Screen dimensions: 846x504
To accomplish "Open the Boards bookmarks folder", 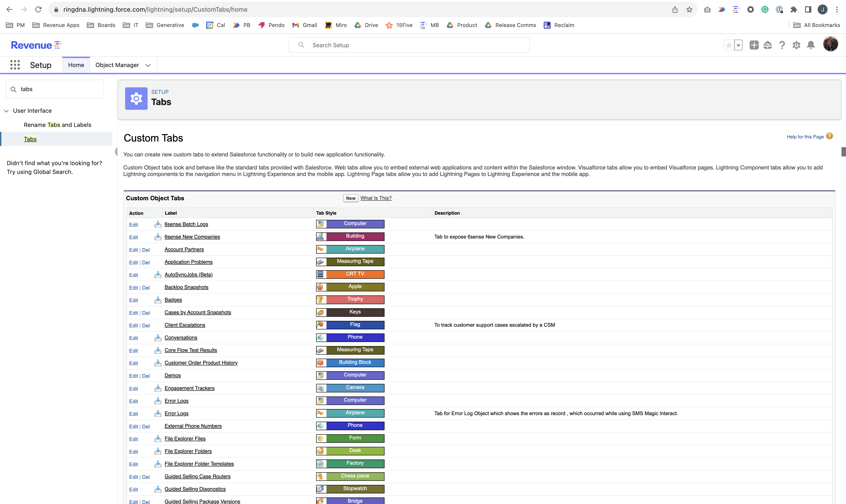I will coord(101,25).
